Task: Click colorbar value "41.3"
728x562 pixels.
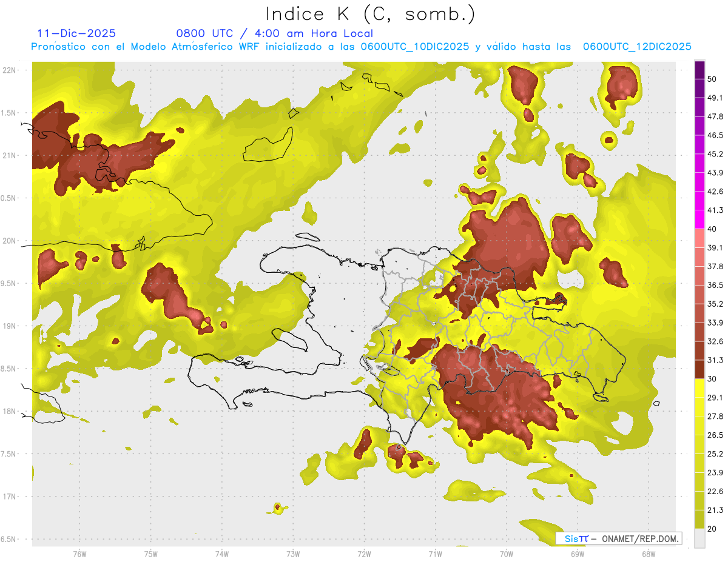Action: (x=716, y=210)
